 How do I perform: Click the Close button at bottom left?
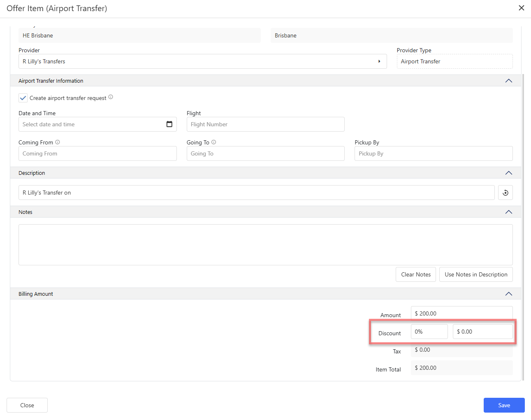(x=27, y=405)
